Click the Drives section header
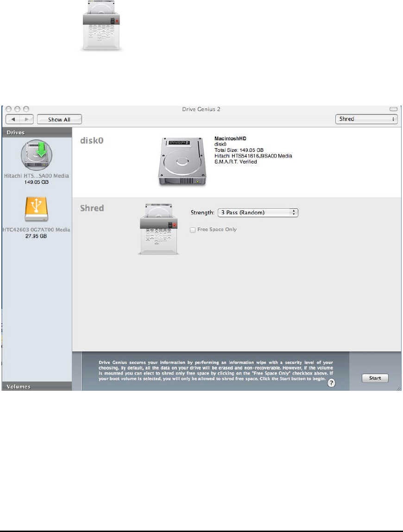403x532 pixels. tap(37, 132)
